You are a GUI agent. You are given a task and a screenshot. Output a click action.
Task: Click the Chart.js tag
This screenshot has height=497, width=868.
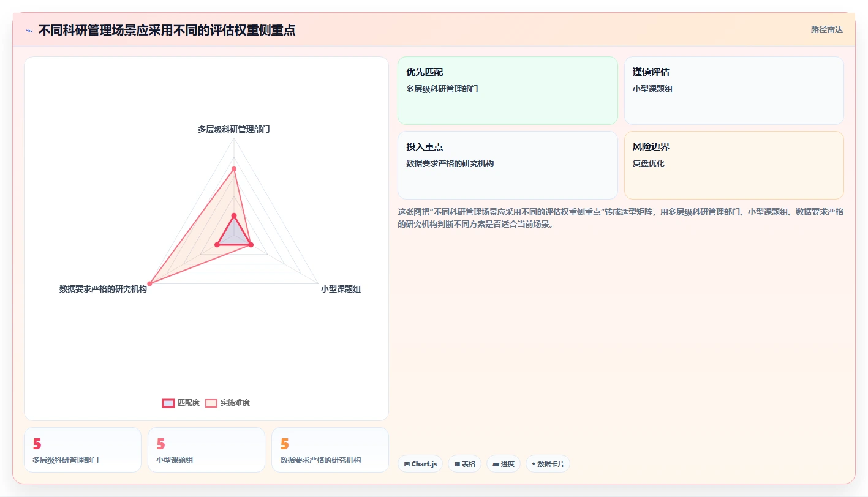(x=420, y=464)
